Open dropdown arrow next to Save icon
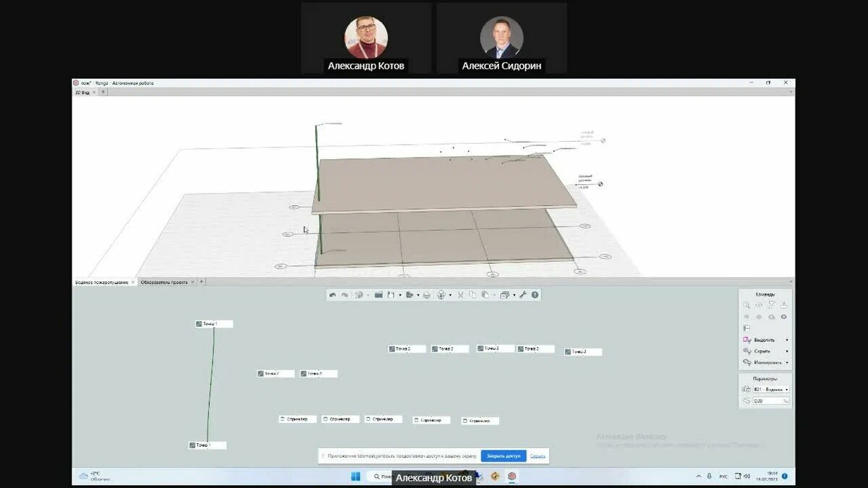The image size is (868, 488). [x=400, y=295]
